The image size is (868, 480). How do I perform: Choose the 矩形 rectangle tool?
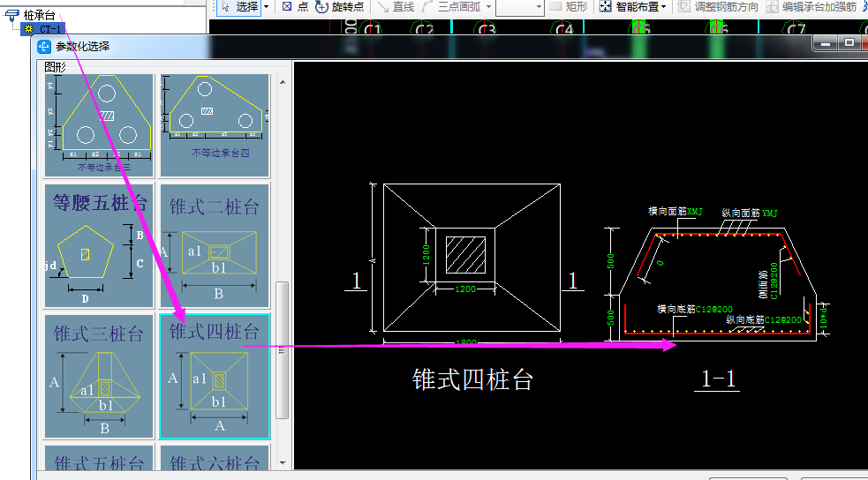tap(570, 7)
